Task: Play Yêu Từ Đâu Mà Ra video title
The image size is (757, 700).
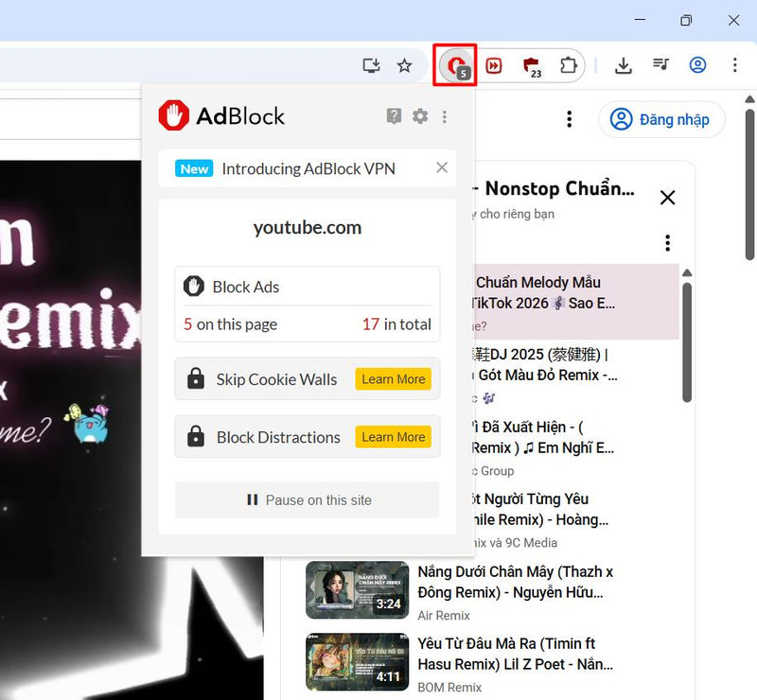Action: (515, 654)
